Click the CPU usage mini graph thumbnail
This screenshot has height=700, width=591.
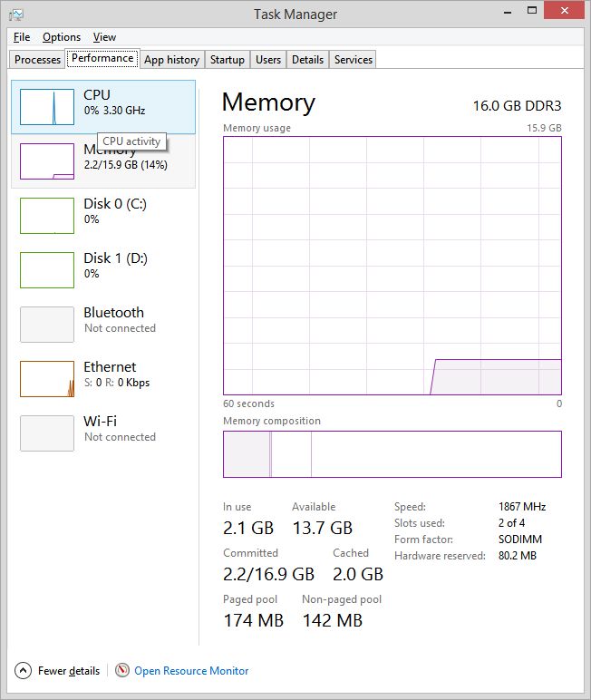click(x=47, y=107)
